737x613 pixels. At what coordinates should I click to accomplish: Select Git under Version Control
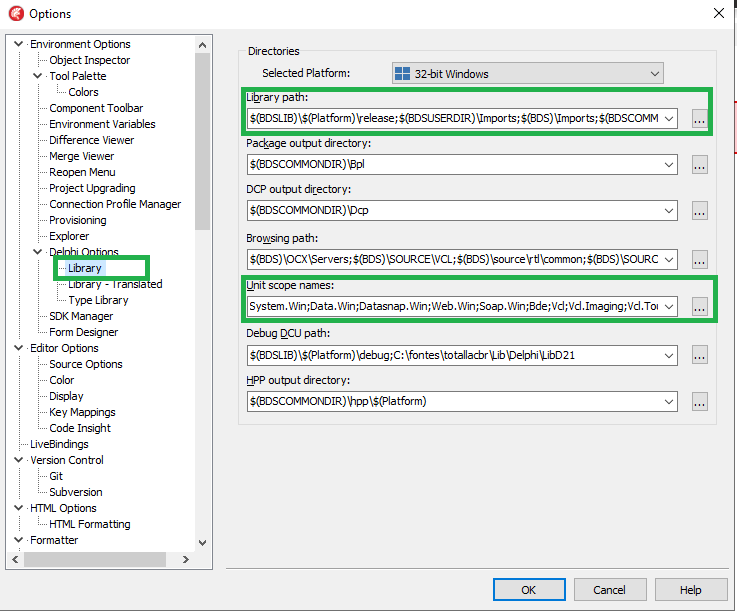coord(55,476)
